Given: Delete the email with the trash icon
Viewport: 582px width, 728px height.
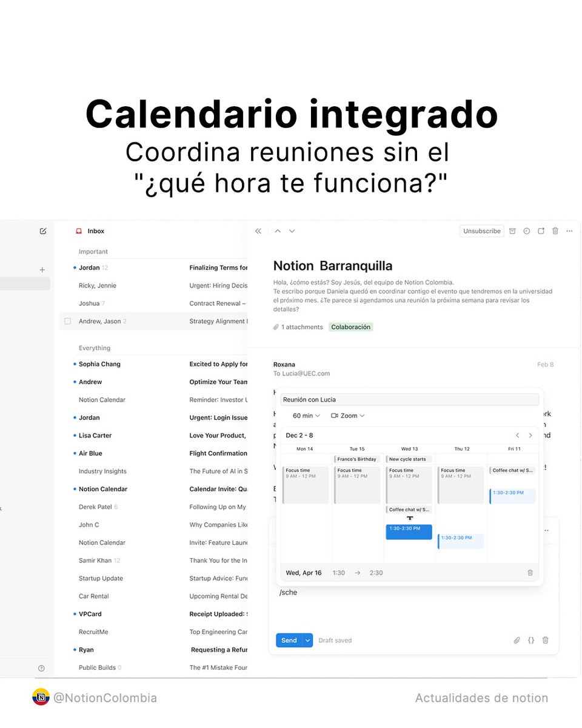Looking at the screenshot, I should click(x=555, y=231).
